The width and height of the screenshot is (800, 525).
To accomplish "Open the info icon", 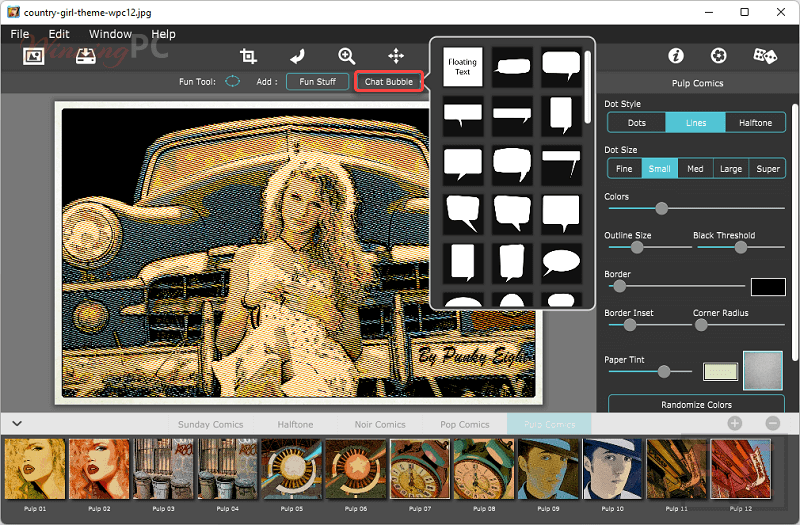I will (x=676, y=56).
